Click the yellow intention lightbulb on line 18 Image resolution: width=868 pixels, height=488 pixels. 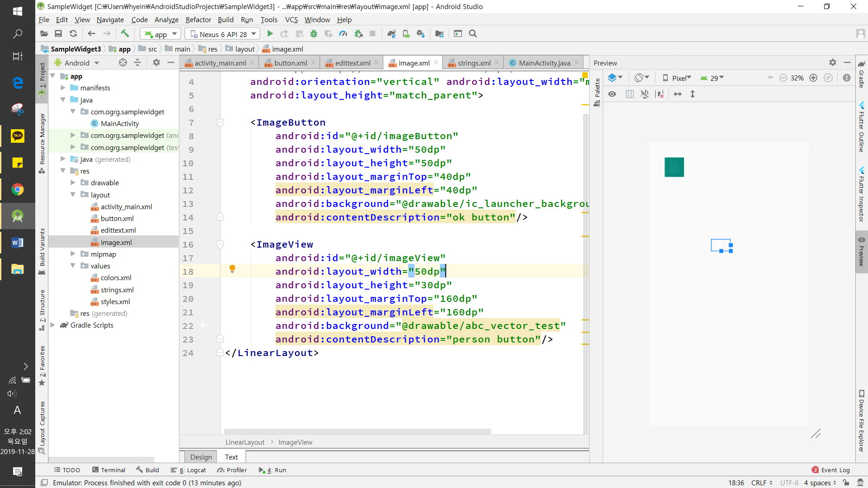[232, 269]
